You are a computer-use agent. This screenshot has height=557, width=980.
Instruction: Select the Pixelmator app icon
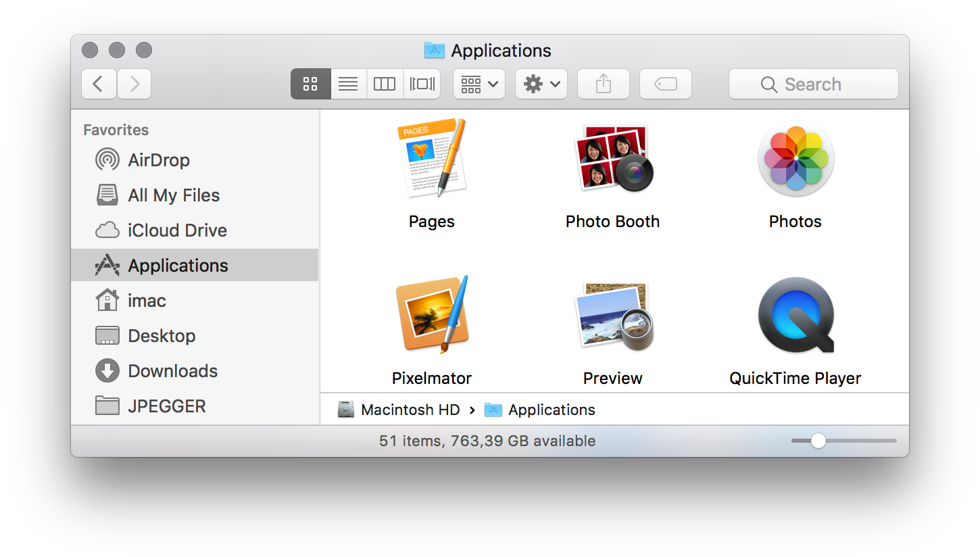point(431,314)
